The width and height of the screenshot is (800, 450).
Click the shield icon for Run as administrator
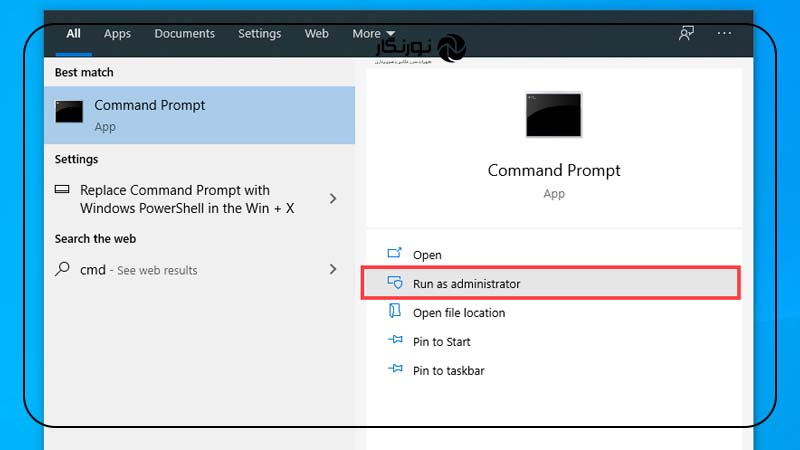(x=395, y=282)
